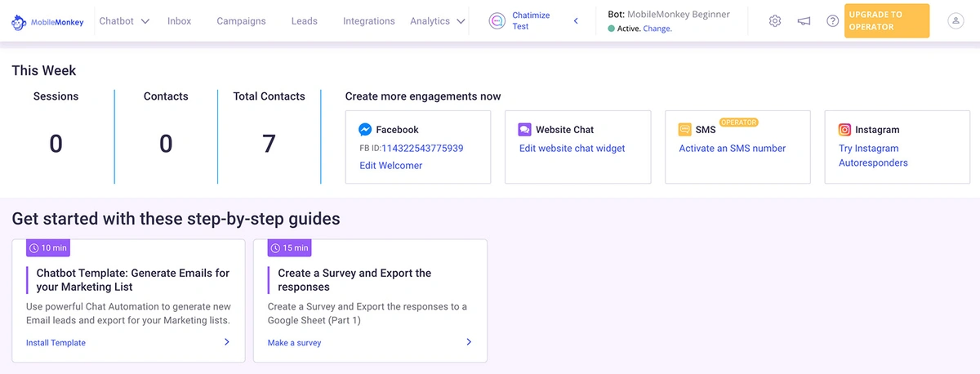Click the Bot: MobileMonkey Beginner label
The image size is (980, 374).
pyautogui.click(x=669, y=14)
